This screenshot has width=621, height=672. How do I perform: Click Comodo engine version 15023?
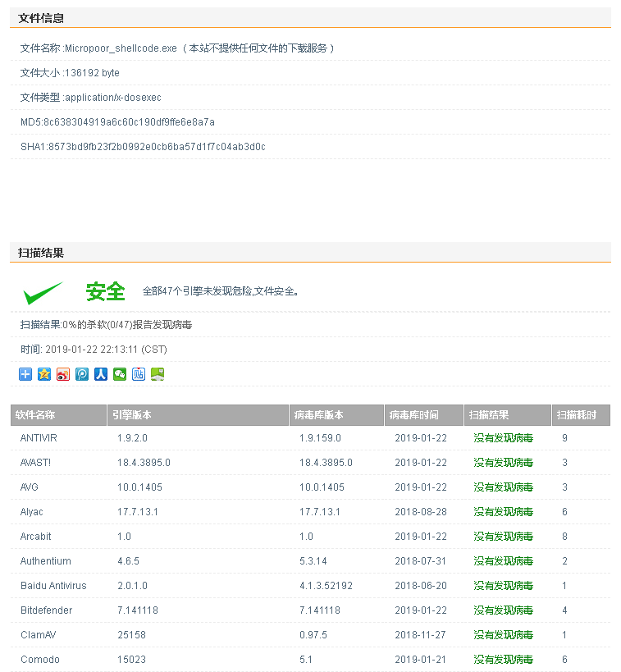tap(131, 660)
